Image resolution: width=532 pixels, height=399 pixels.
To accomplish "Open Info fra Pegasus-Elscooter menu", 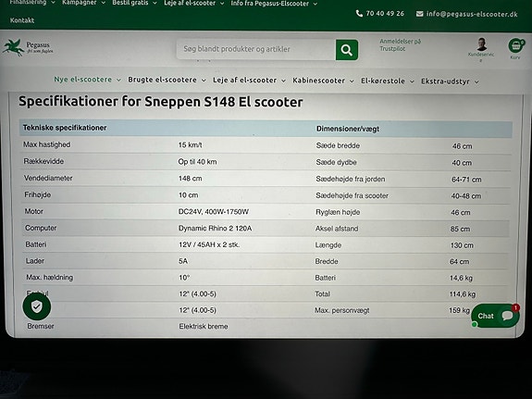I will [x=274, y=4].
